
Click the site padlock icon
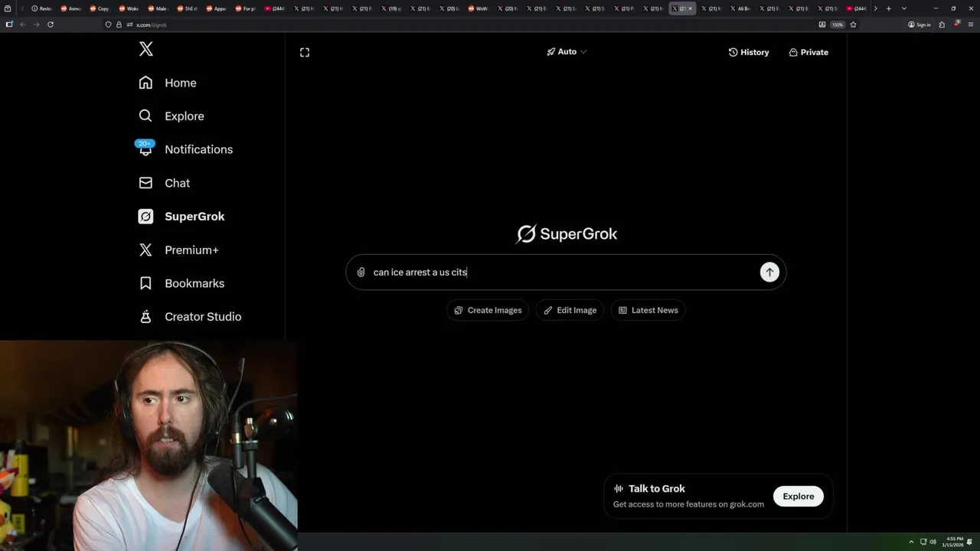pyautogui.click(x=119, y=24)
